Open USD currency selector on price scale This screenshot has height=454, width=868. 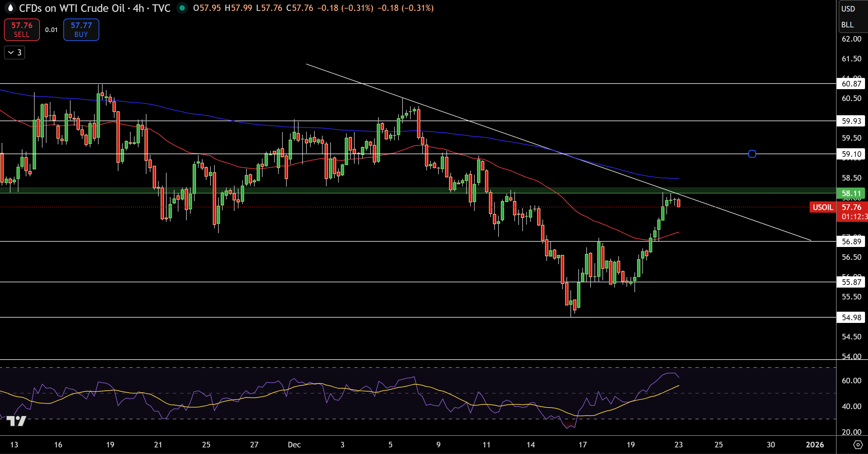tap(848, 9)
